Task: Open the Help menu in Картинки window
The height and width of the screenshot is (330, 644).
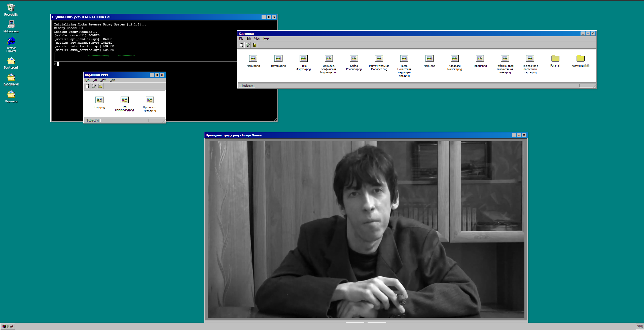Action: click(266, 39)
